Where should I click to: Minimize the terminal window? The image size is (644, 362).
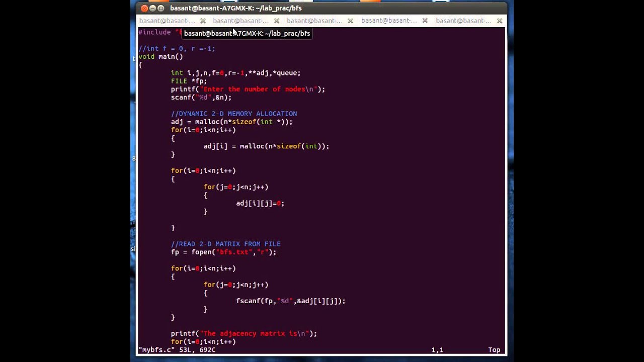(x=153, y=8)
